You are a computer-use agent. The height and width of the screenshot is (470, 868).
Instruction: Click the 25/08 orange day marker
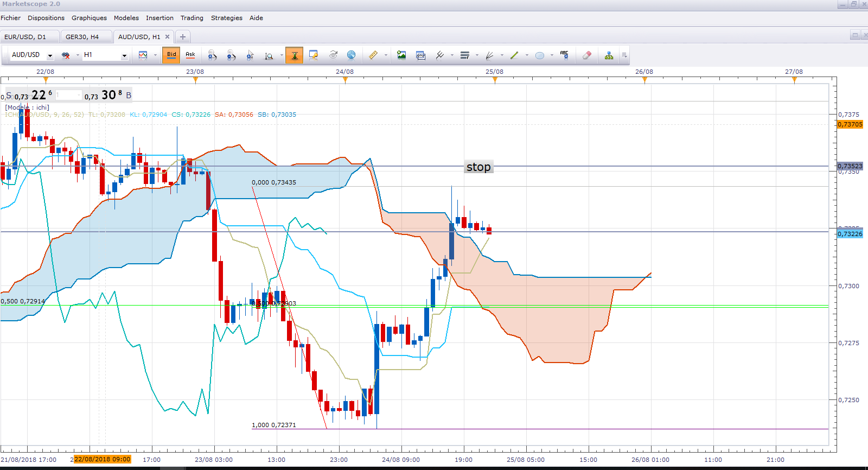coord(495,80)
